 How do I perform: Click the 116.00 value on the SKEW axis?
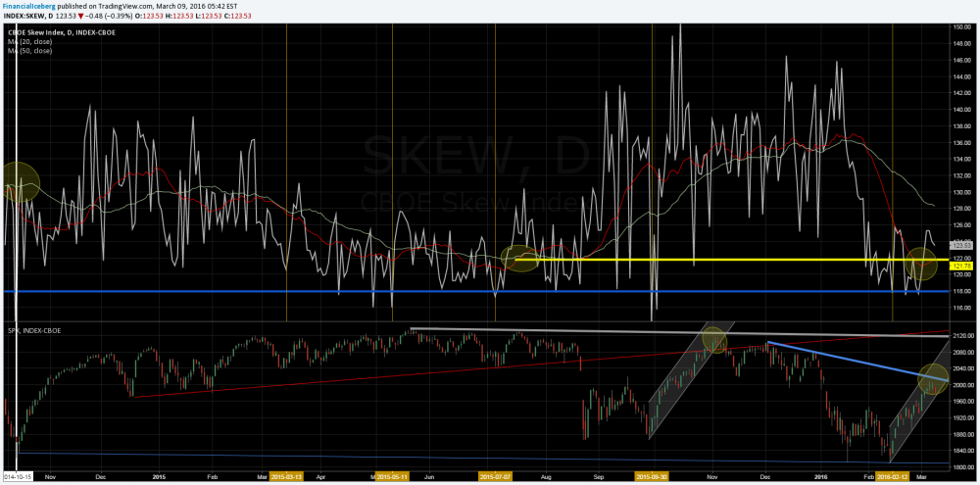coord(961,308)
